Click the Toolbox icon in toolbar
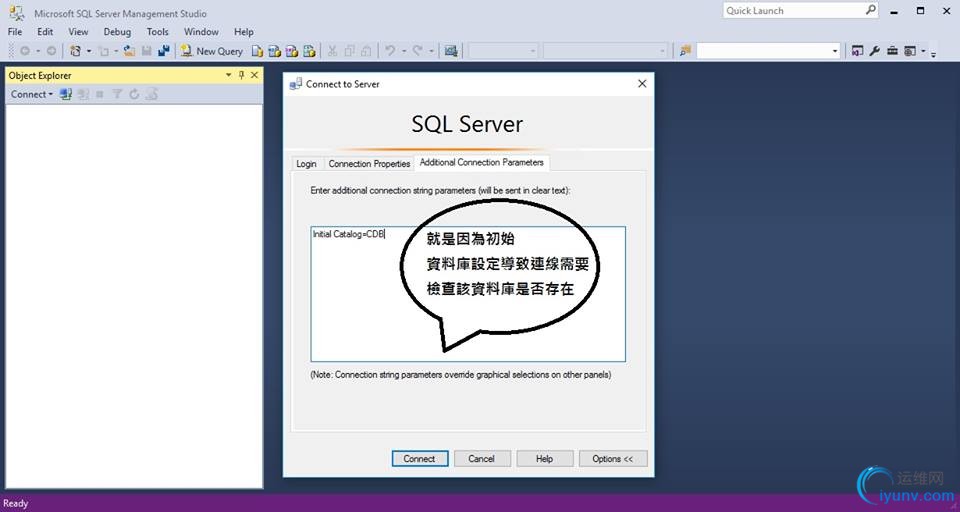The height and width of the screenshot is (512, 960). coord(892,51)
